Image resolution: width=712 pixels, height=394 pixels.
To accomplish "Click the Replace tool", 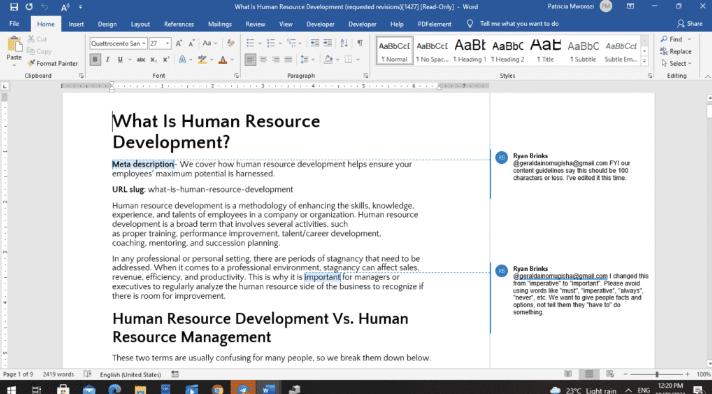I will (x=676, y=51).
